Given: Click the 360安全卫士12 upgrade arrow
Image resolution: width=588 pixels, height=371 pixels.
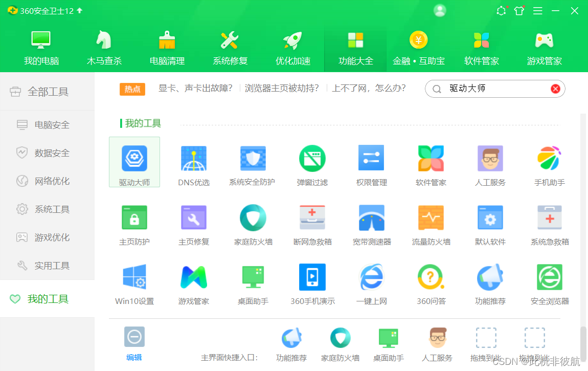Looking at the screenshot, I should tap(79, 11).
